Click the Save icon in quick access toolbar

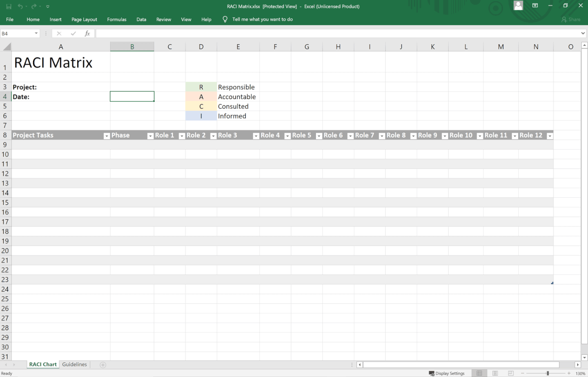pyautogui.click(x=9, y=7)
